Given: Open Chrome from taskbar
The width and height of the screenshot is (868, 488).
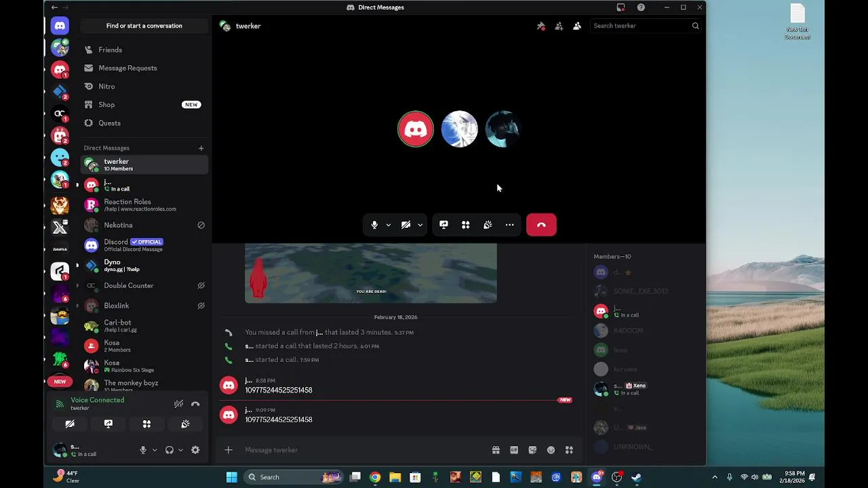Looking at the screenshot, I should [375, 477].
